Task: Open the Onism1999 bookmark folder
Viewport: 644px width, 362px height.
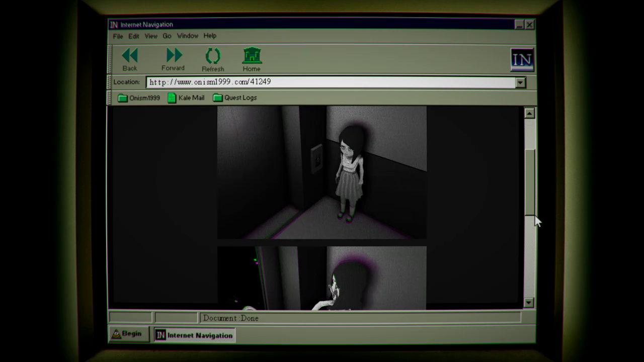Action: pos(139,98)
